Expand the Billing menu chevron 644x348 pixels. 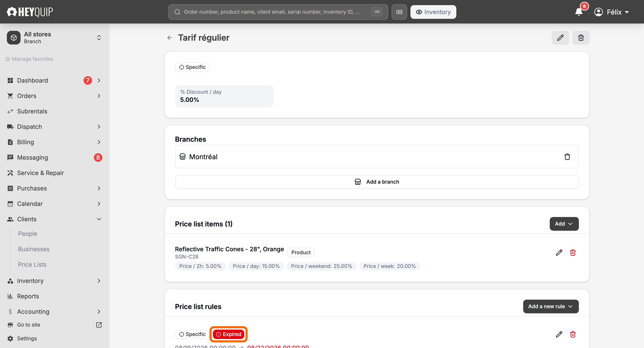pos(99,142)
